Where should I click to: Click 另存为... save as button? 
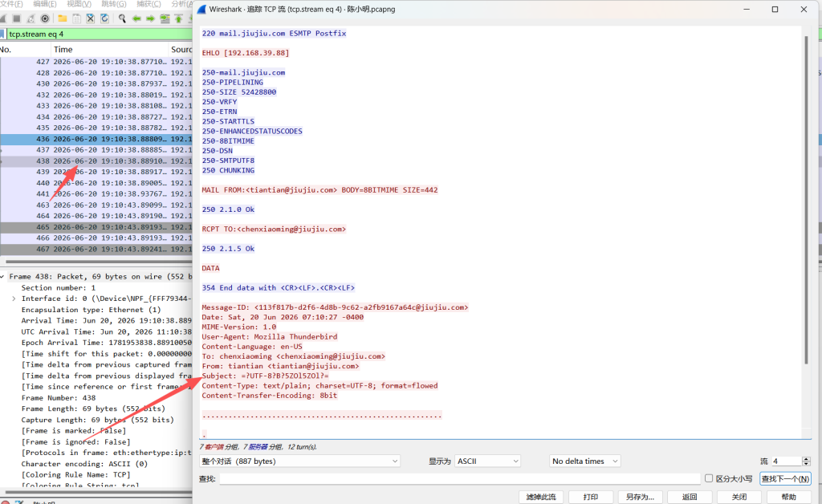point(640,497)
